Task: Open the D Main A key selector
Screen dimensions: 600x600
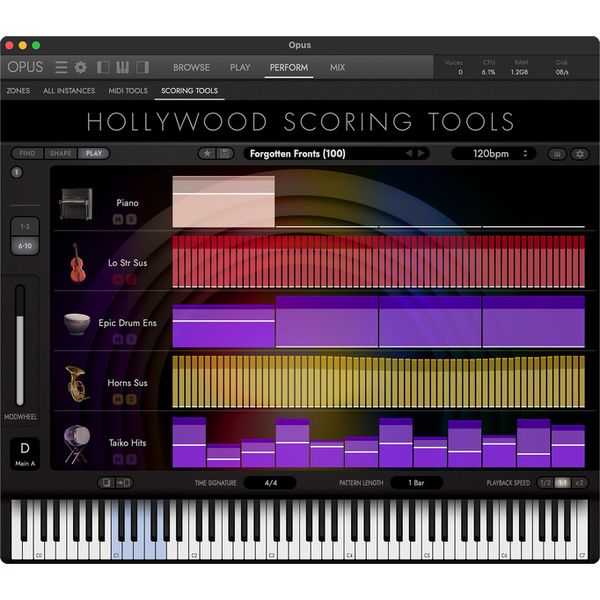Action: (25, 454)
